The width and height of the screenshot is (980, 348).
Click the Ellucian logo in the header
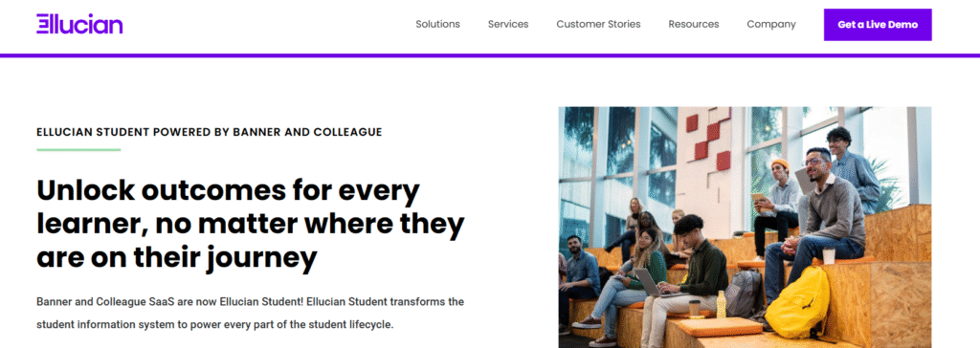(x=79, y=24)
